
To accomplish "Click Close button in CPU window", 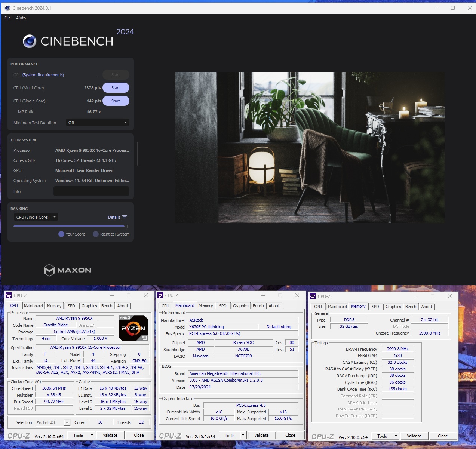I will [x=139, y=435].
